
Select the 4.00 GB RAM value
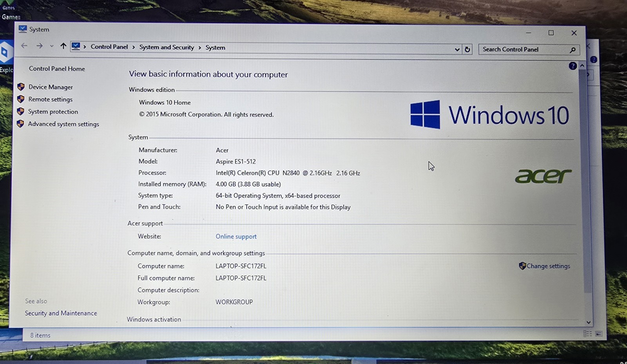pos(248,184)
